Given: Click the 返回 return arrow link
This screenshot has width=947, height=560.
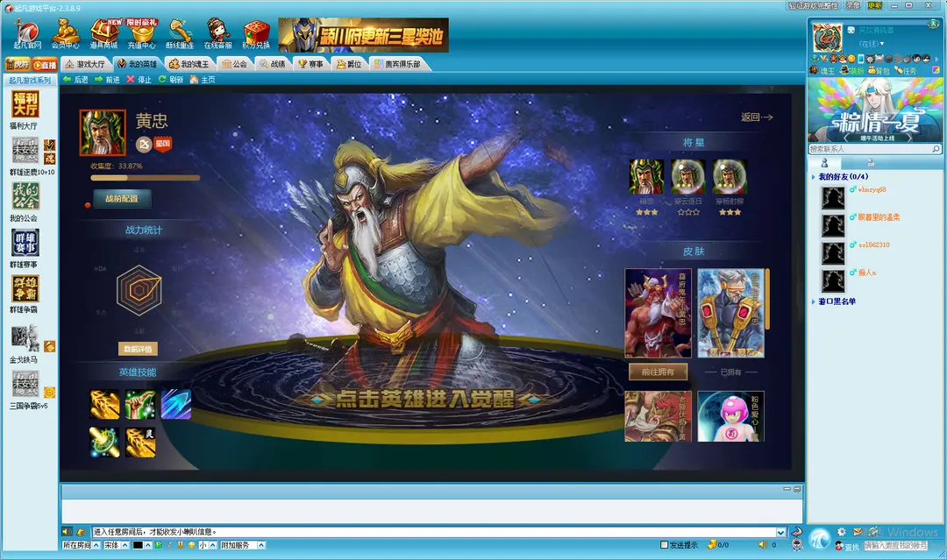Looking at the screenshot, I should coord(757,117).
